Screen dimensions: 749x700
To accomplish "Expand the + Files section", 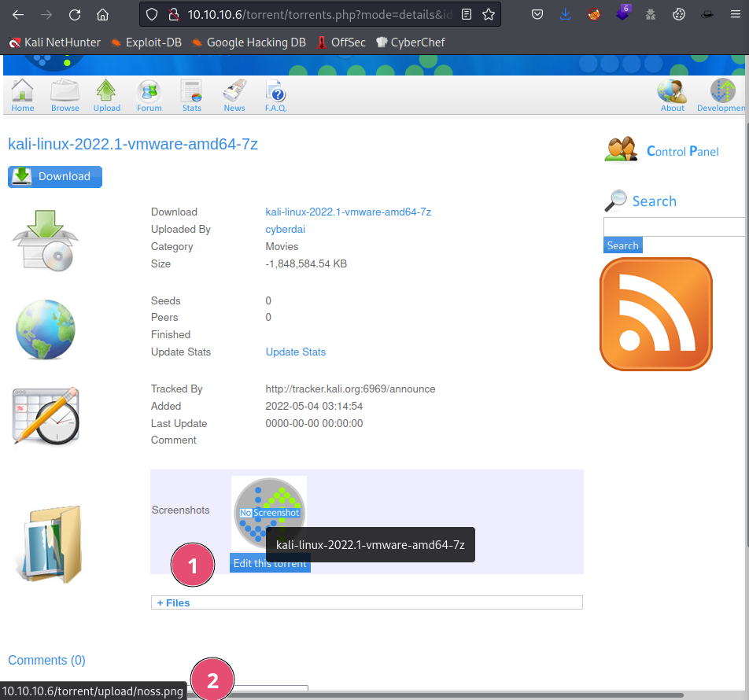I will (x=174, y=602).
